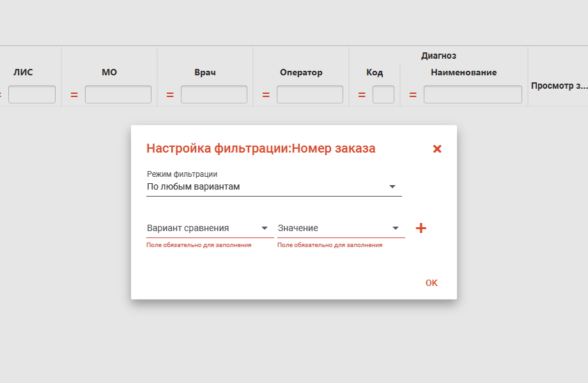This screenshot has width=588, height=383.
Task: Focus the МО column filter field
Action: [x=118, y=94]
